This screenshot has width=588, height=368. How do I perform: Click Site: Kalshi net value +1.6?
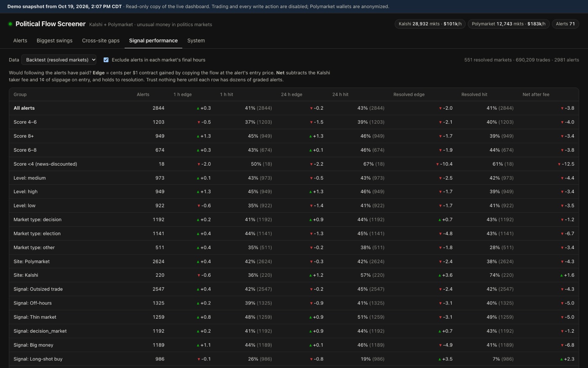567,275
